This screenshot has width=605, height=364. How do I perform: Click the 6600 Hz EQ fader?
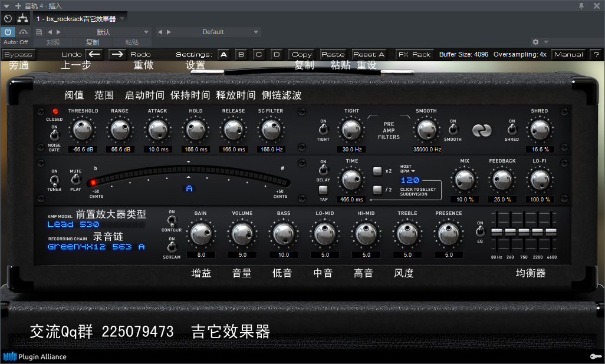(x=551, y=232)
